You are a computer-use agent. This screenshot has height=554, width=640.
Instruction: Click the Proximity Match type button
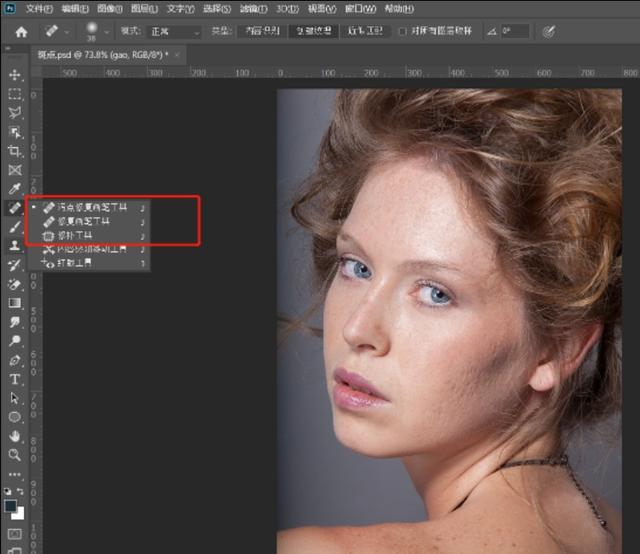coord(367,32)
